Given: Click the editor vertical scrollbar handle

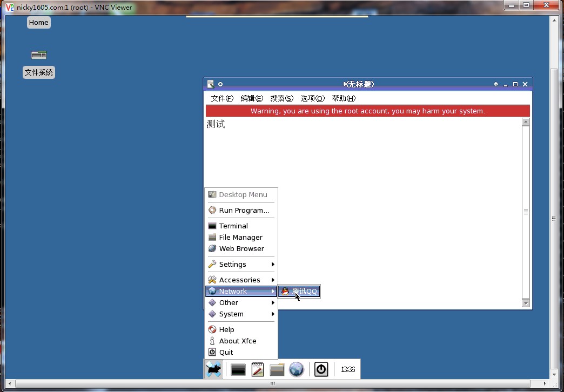Looking at the screenshot, I should [x=526, y=212].
